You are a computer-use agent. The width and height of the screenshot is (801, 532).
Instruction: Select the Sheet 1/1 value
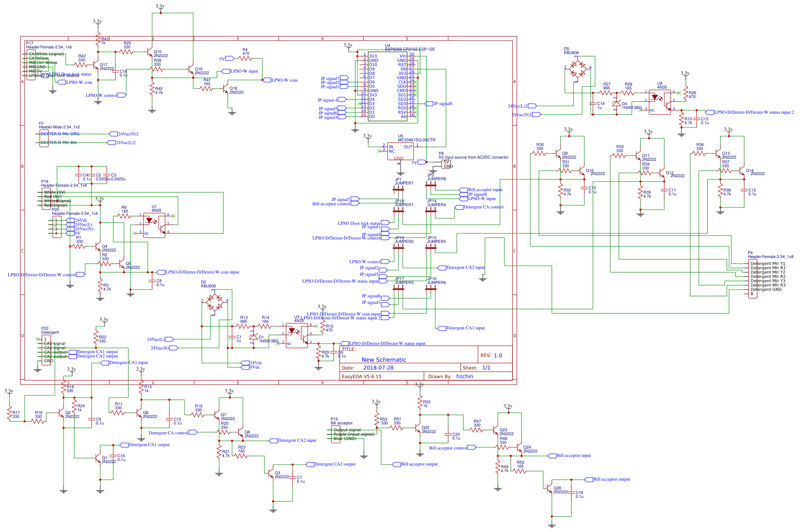click(x=486, y=368)
